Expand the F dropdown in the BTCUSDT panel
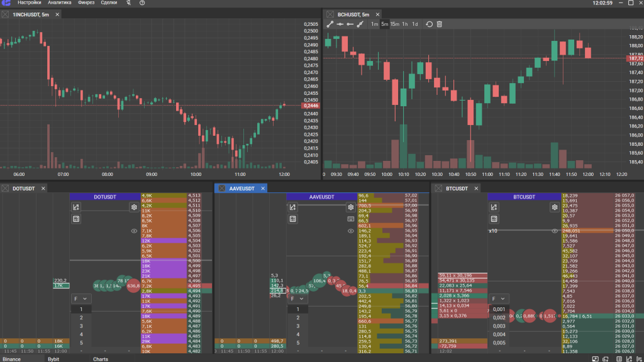The image size is (644, 362). 499,299
